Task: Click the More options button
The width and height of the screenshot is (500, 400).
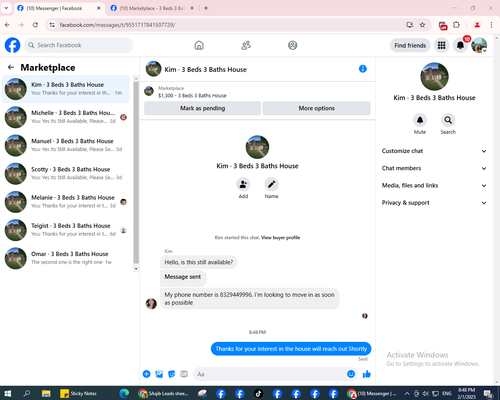Action: point(316,108)
